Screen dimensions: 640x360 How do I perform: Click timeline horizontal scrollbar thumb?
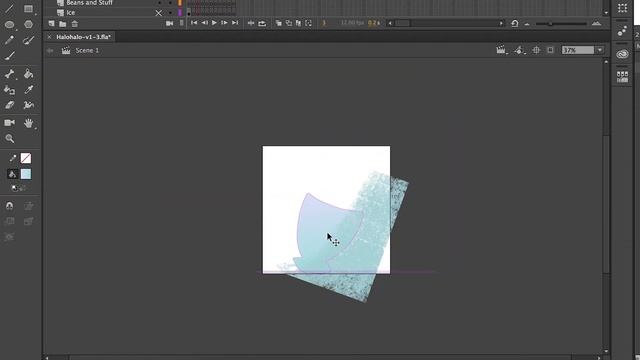point(402,23)
